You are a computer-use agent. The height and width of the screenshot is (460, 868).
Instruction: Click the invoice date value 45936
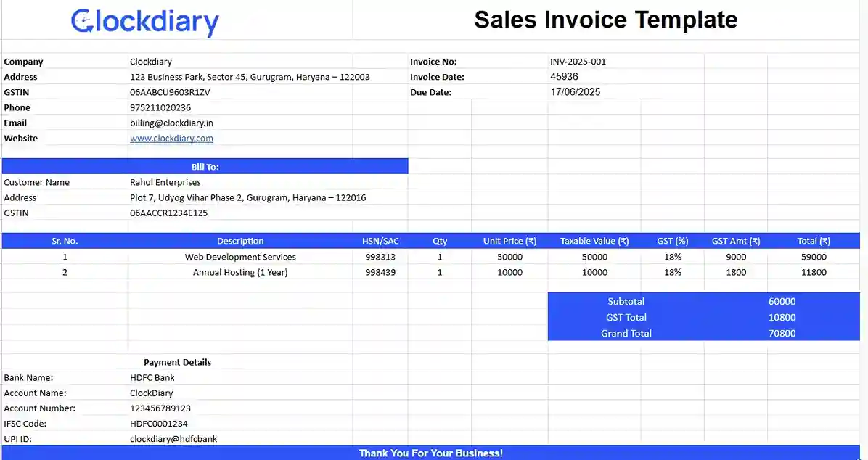[x=564, y=77]
